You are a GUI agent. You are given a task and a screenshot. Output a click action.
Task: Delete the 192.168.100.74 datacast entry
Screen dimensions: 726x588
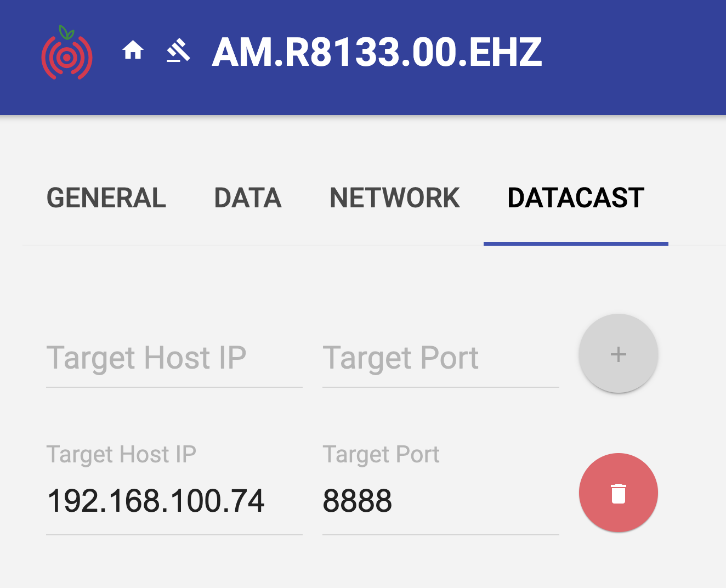click(x=618, y=493)
